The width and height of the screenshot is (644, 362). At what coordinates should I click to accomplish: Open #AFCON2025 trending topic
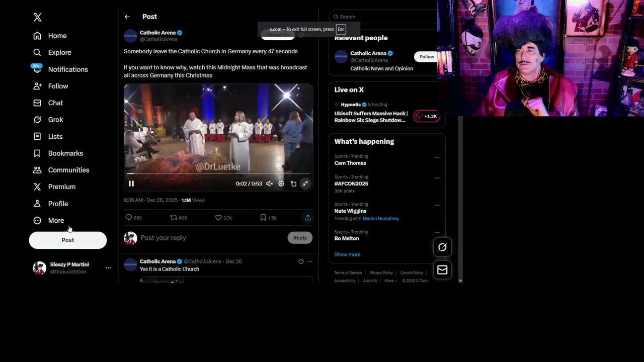351,184
